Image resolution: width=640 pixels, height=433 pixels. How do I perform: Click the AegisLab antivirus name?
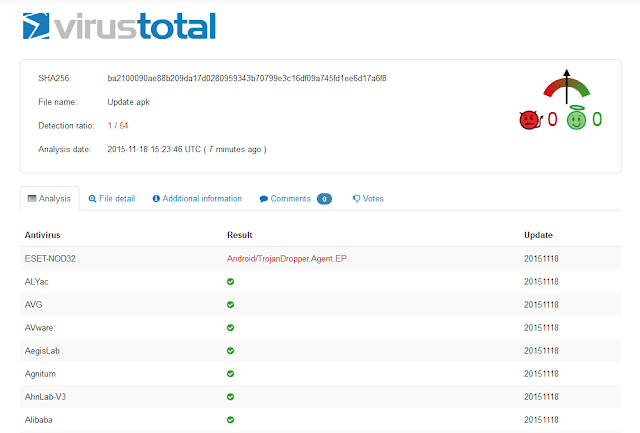point(42,351)
